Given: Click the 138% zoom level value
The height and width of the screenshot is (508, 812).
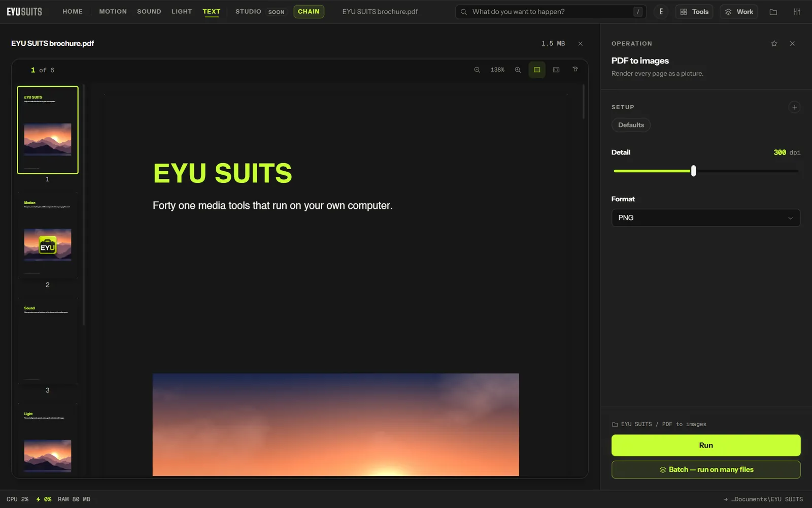Looking at the screenshot, I should click(497, 70).
